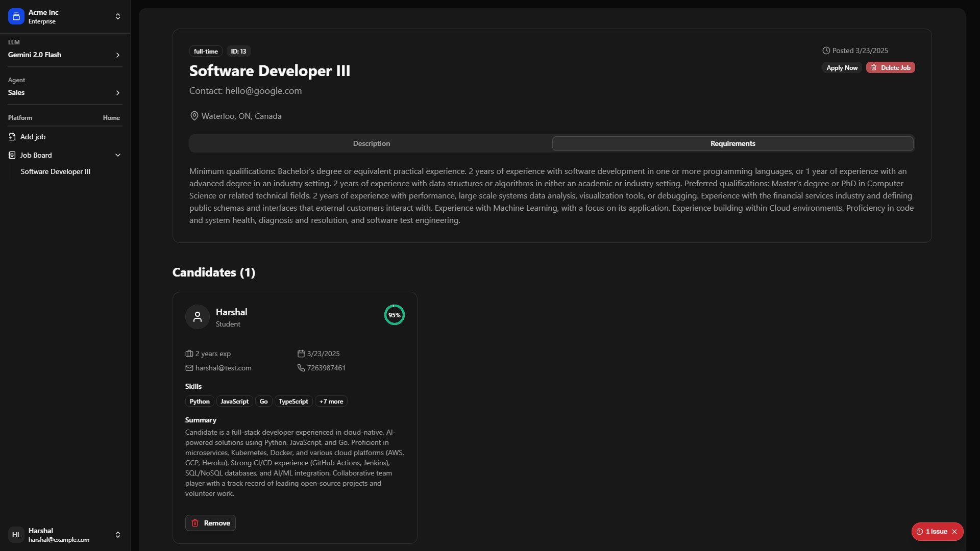Switch to the Description tab
This screenshot has width=980, height=551.
pyautogui.click(x=371, y=143)
